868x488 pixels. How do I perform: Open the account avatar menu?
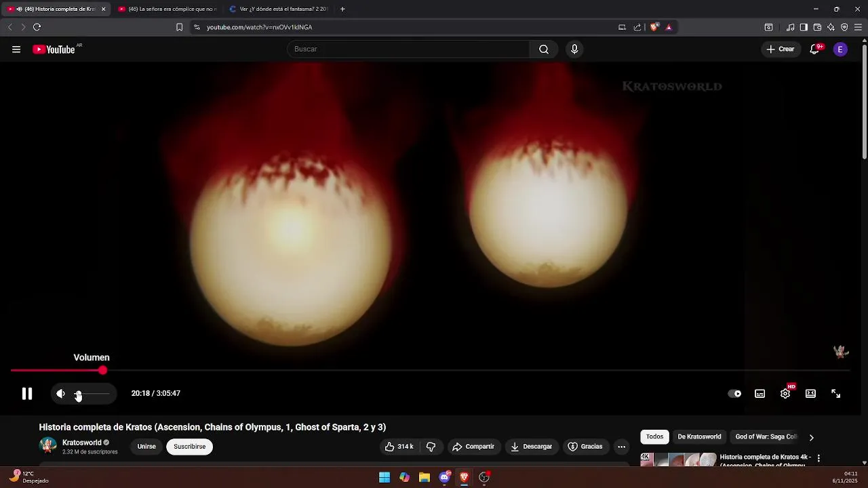(840, 49)
